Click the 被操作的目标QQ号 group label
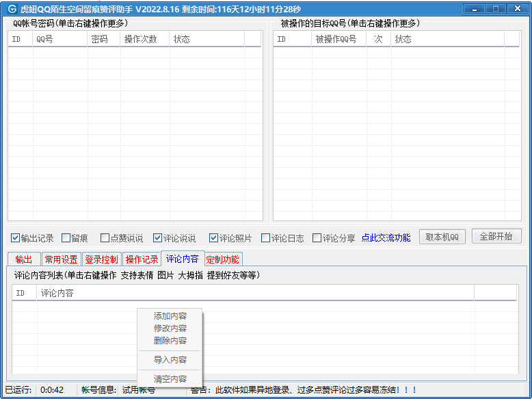The width and height of the screenshot is (532, 399). [x=350, y=23]
